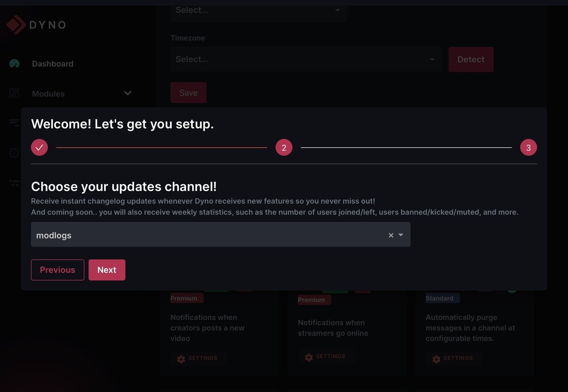Click the Modules grid icon in sidebar
The image size is (568, 392).
coord(14,93)
